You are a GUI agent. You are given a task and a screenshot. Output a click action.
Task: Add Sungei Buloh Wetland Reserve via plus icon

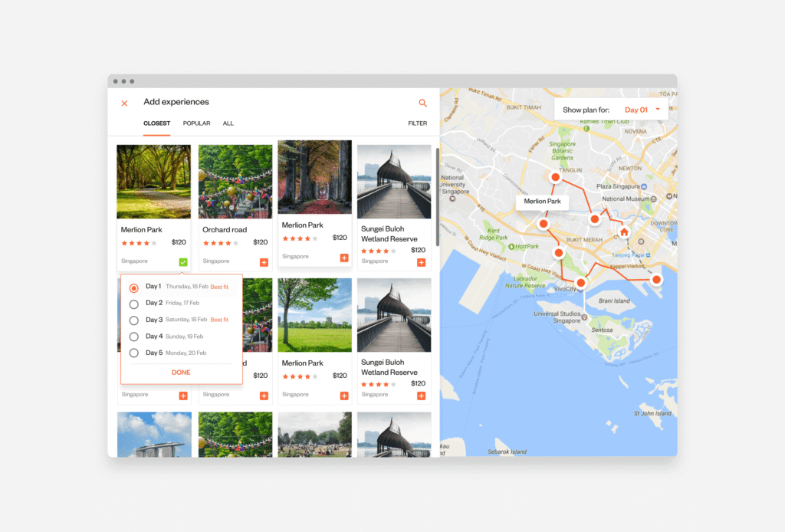(421, 262)
